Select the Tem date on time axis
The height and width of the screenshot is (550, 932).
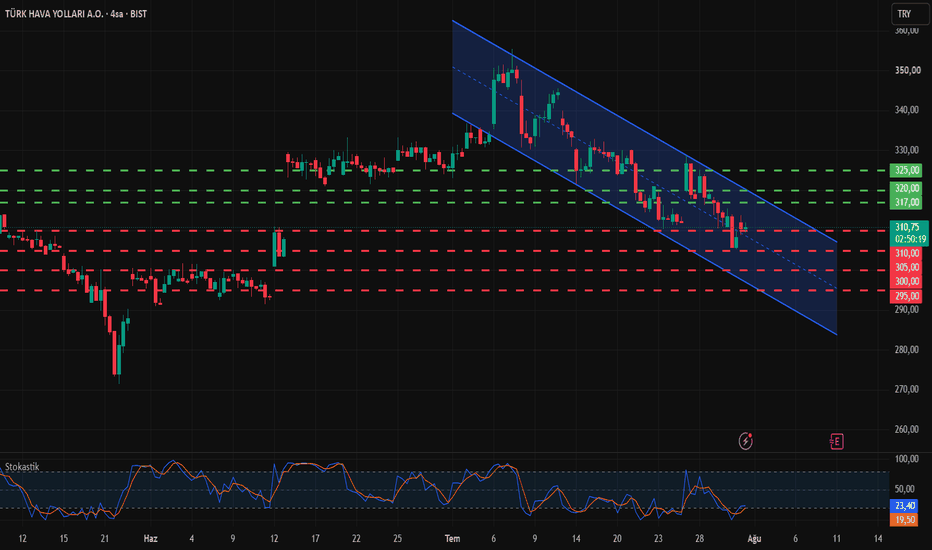(452, 539)
